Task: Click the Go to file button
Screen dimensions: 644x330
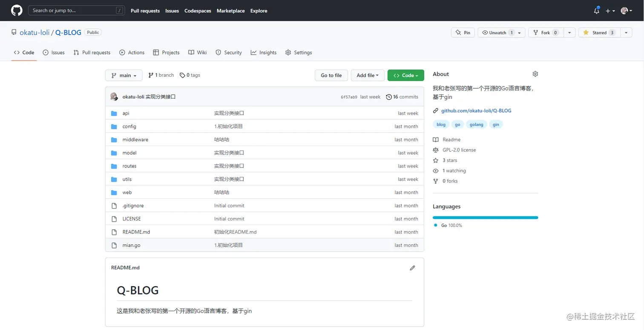Action: [331, 75]
